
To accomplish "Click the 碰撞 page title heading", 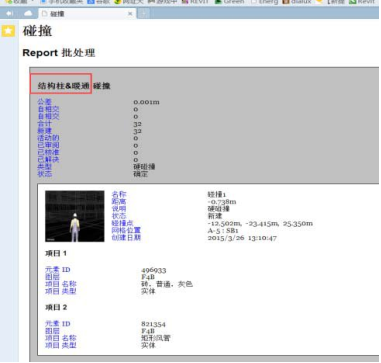I will [x=37, y=31].
